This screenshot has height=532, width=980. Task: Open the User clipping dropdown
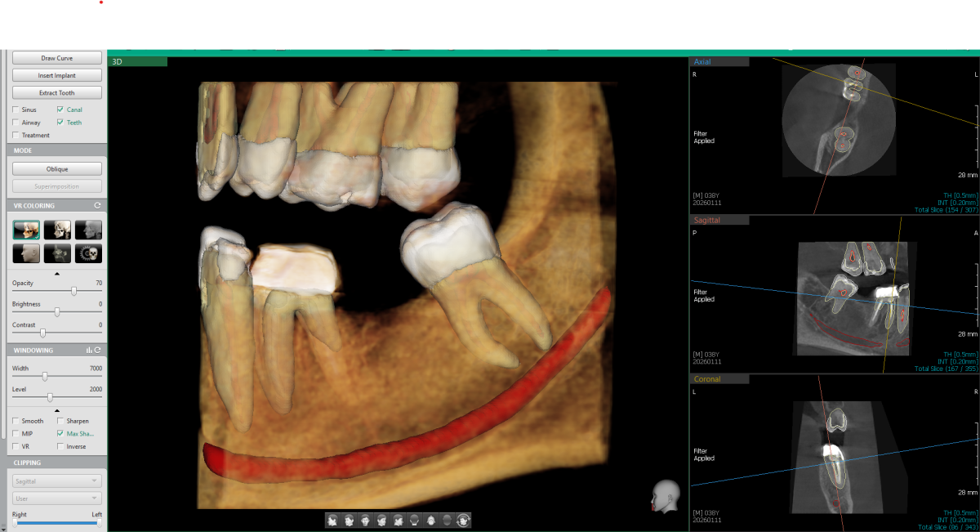coord(56,498)
